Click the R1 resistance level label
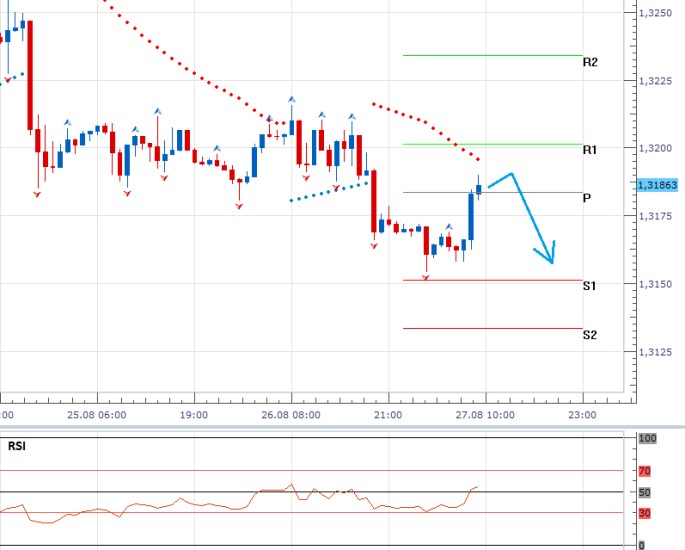The image size is (685, 550). point(590,150)
